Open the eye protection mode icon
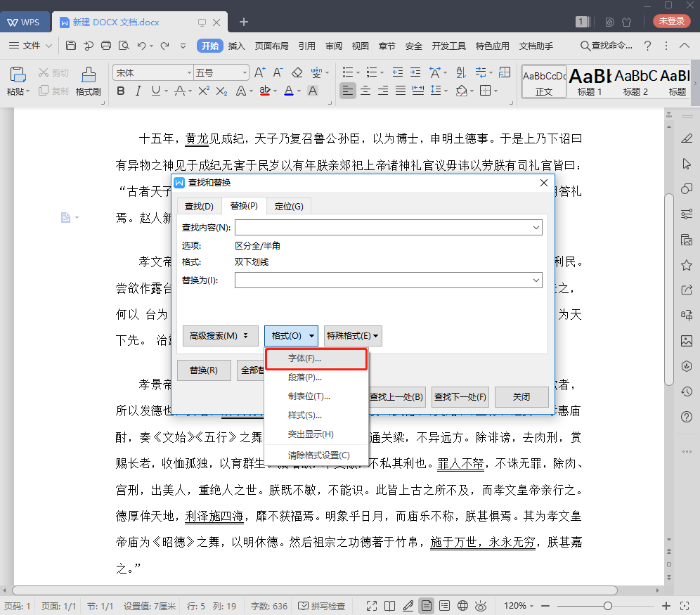This screenshot has width=700, height=615. tap(481, 605)
